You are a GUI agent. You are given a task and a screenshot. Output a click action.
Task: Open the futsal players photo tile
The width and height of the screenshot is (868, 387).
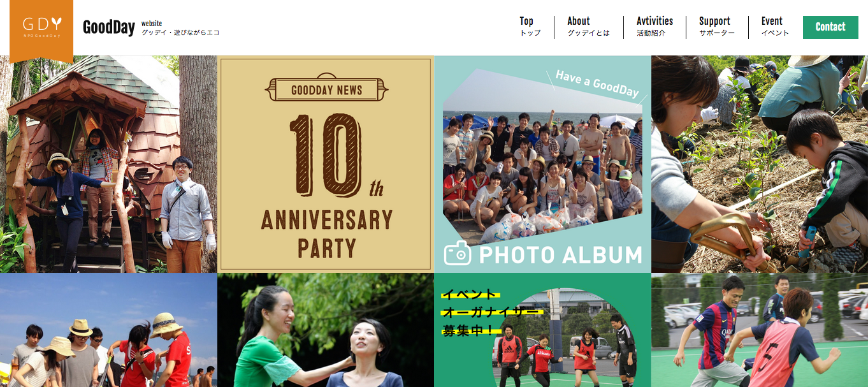[x=760, y=330]
